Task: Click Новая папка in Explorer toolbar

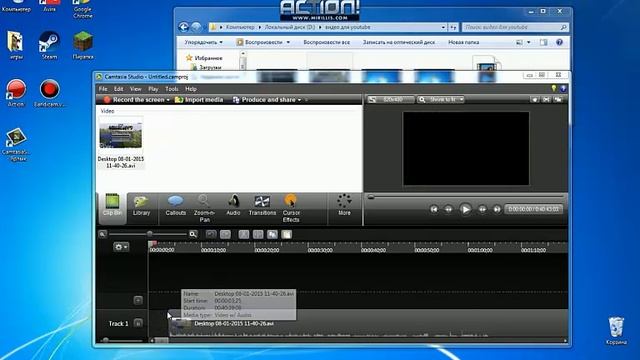Action: [464, 42]
